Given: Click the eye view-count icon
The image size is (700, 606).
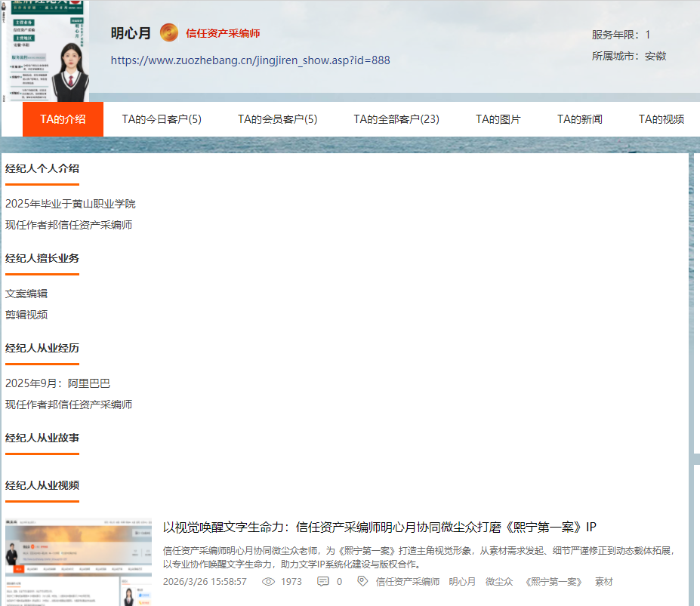Looking at the screenshot, I should pyautogui.click(x=268, y=582).
